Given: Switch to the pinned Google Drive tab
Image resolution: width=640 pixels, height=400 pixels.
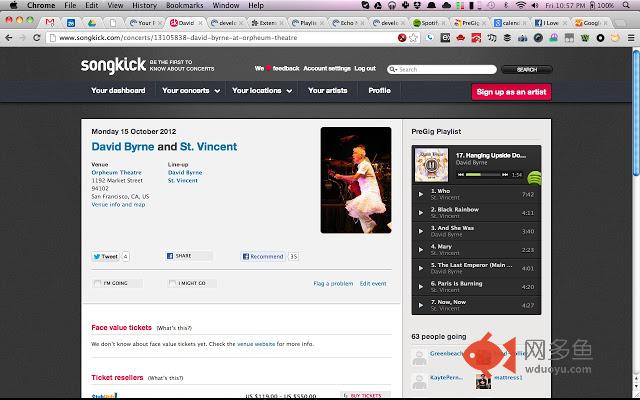Looking at the screenshot, I should pyautogui.click(x=92, y=23).
